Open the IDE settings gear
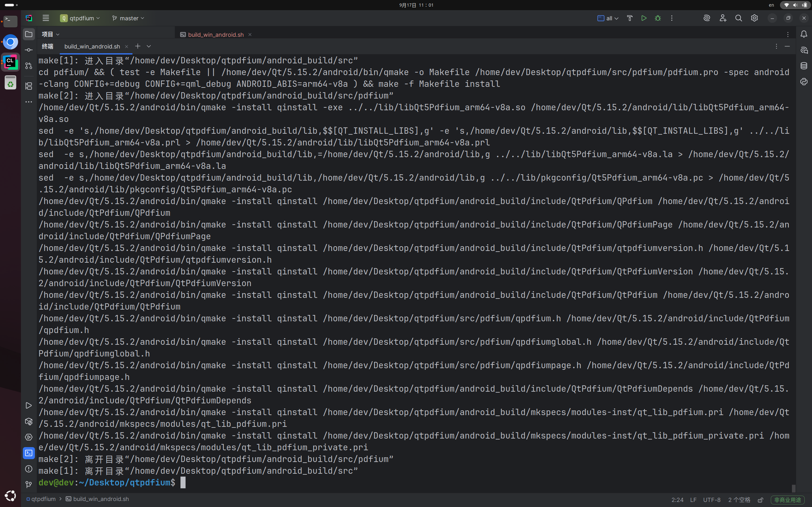This screenshot has height=507, width=812. [x=754, y=18]
